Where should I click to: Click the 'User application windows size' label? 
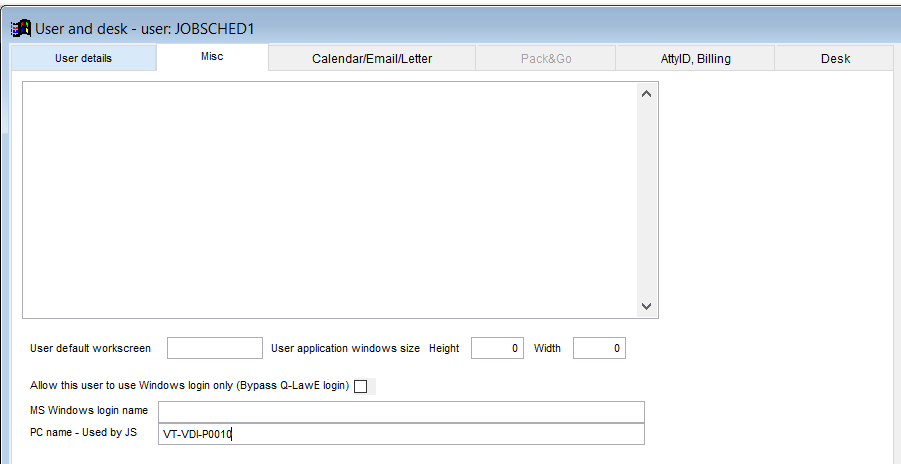pyautogui.click(x=345, y=348)
